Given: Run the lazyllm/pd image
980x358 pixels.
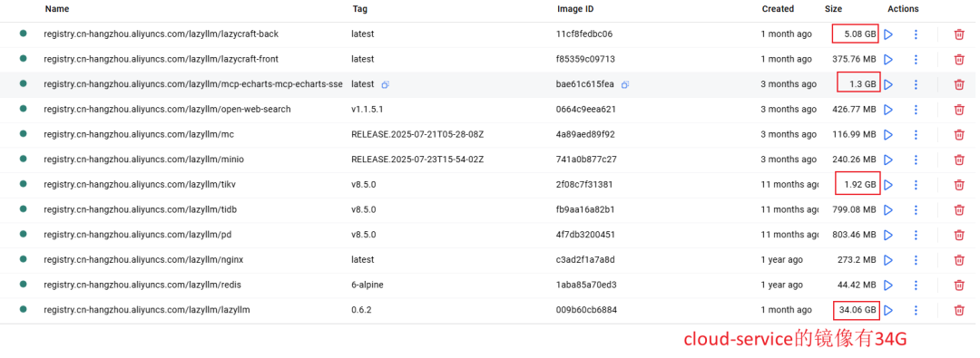Looking at the screenshot, I should [888, 235].
